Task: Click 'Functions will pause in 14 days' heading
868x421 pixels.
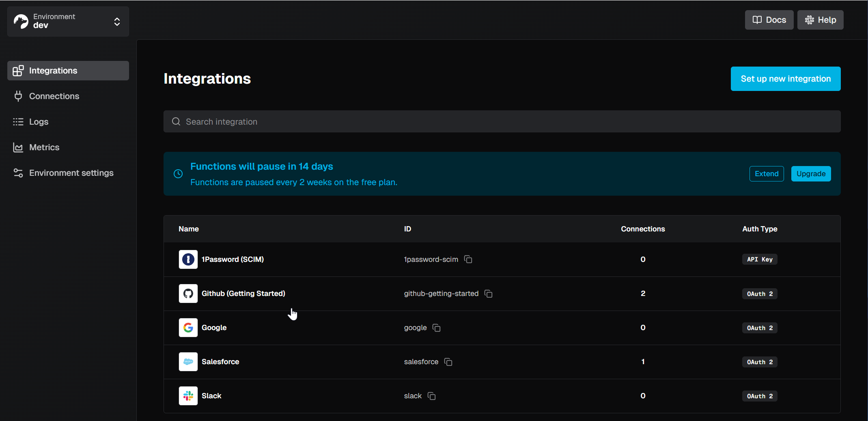Action: pos(262,166)
